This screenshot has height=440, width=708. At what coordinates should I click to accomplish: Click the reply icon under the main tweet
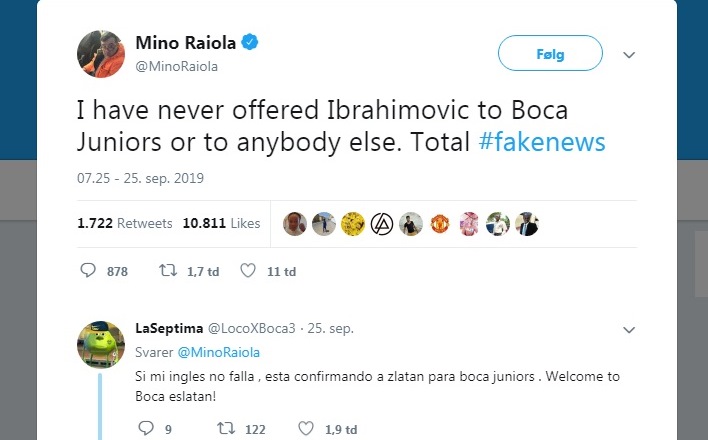pos(88,271)
